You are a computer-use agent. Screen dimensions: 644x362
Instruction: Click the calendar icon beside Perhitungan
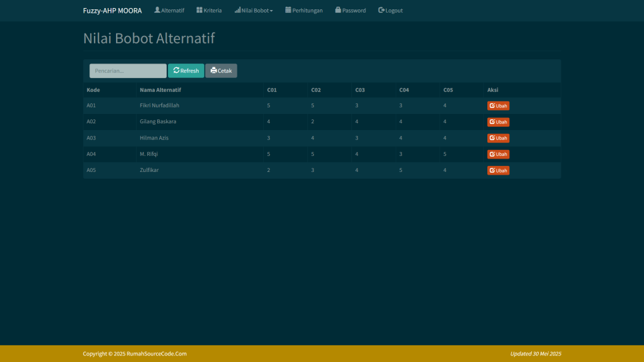[x=288, y=10]
